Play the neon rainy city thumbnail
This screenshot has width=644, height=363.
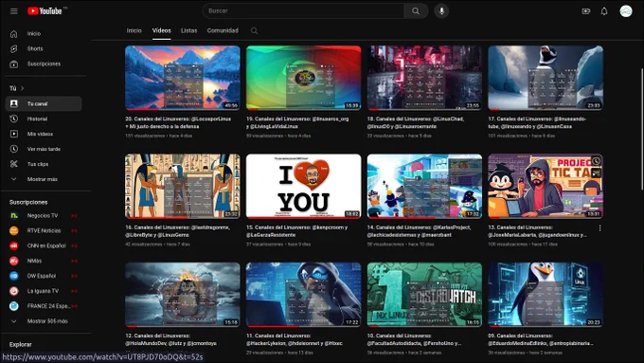pyautogui.click(x=424, y=78)
